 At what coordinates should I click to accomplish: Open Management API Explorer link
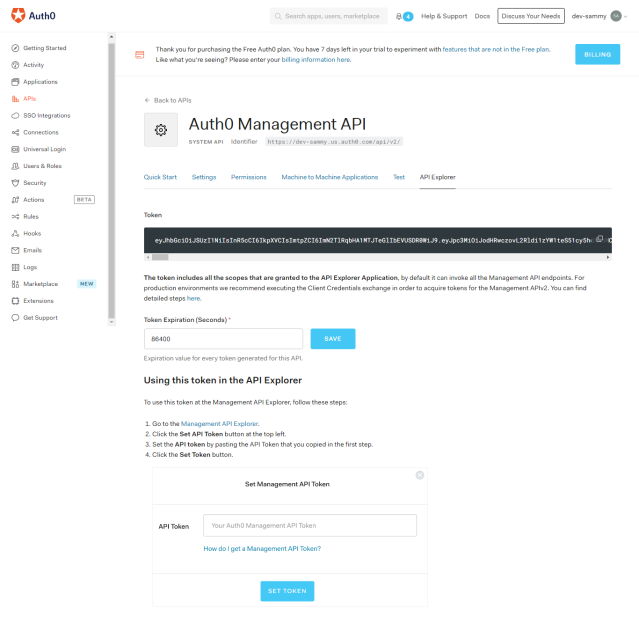(x=220, y=423)
